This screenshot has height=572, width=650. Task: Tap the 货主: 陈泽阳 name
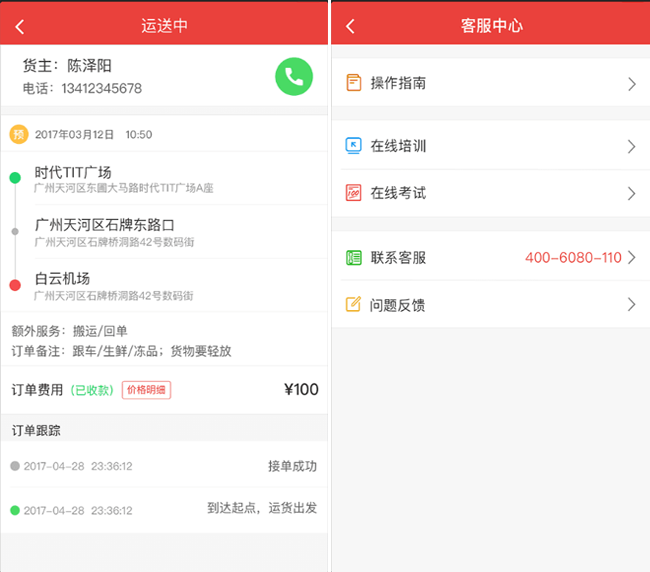[67, 65]
